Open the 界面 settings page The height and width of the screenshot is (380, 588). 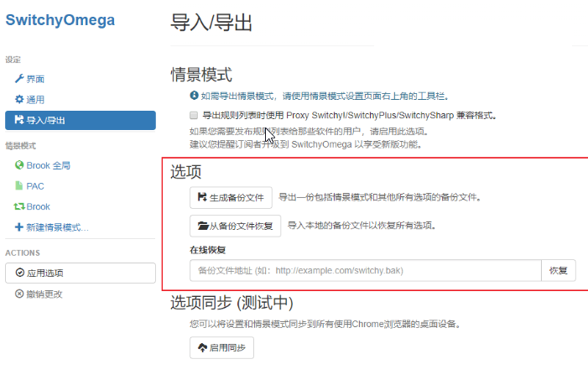tap(29, 79)
